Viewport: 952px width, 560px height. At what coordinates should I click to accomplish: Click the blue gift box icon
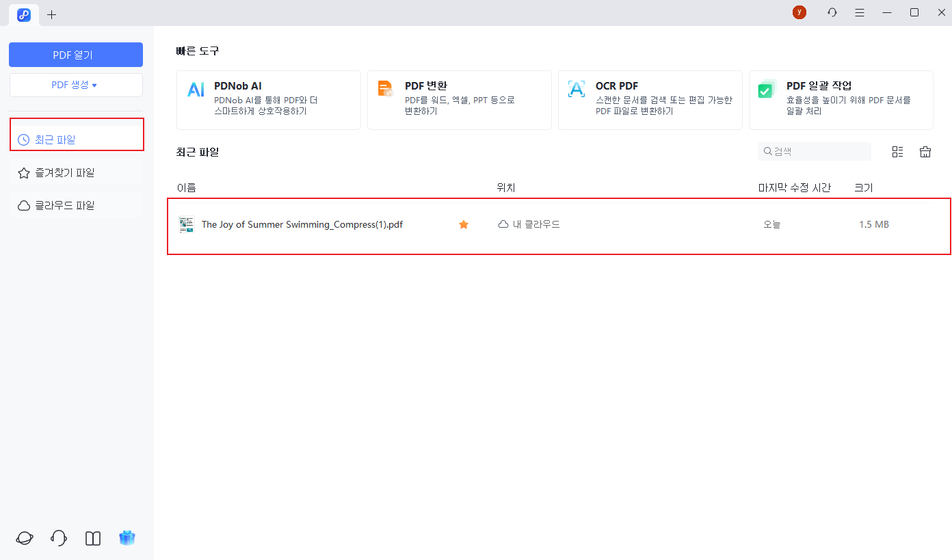point(127,538)
